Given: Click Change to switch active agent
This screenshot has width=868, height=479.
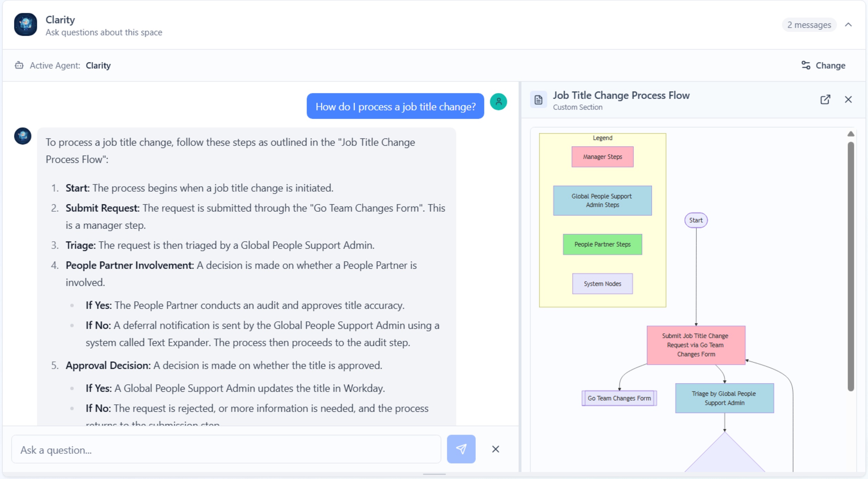Looking at the screenshot, I should click(x=823, y=66).
